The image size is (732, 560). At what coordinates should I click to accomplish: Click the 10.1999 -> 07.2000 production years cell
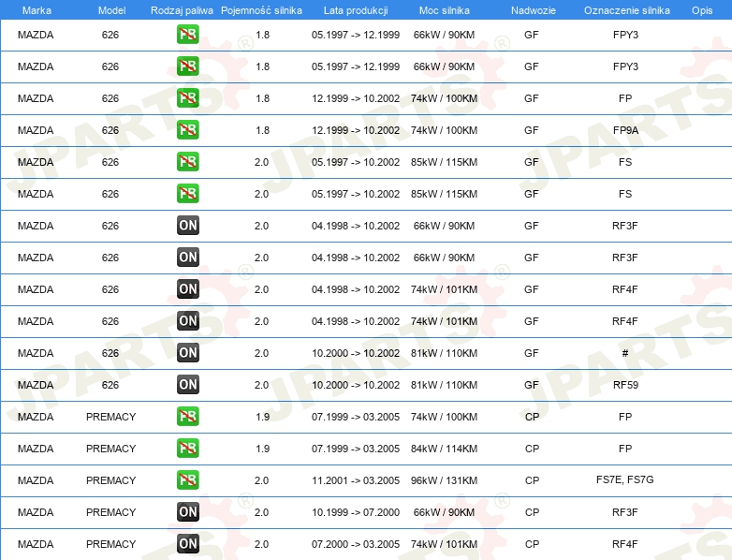356,512
